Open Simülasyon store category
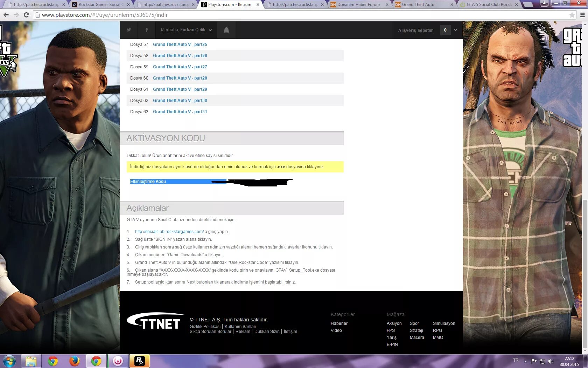This screenshot has height=368, width=588. (444, 323)
